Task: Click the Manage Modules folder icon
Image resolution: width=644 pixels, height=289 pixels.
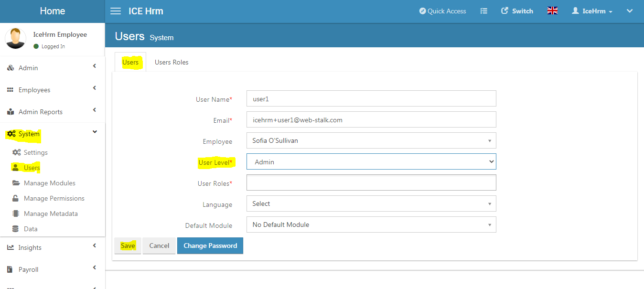Action: 16,183
